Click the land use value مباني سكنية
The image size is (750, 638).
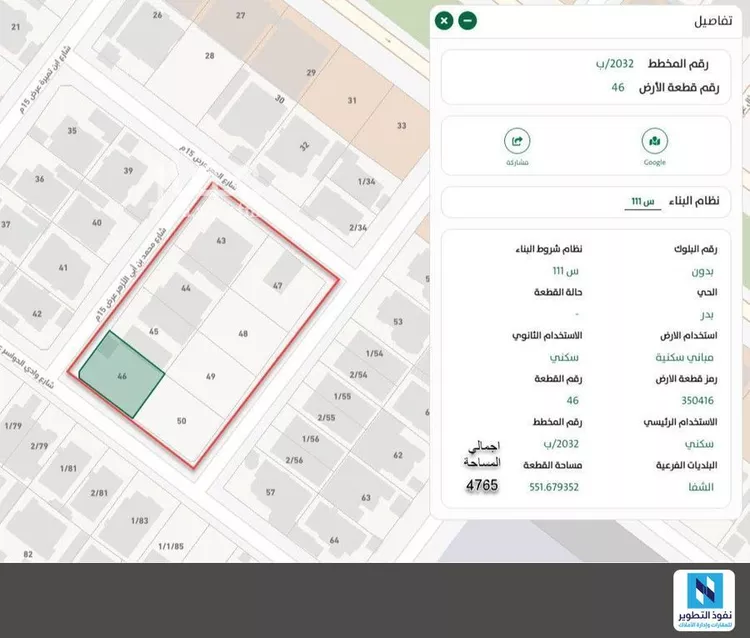coord(684,357)
